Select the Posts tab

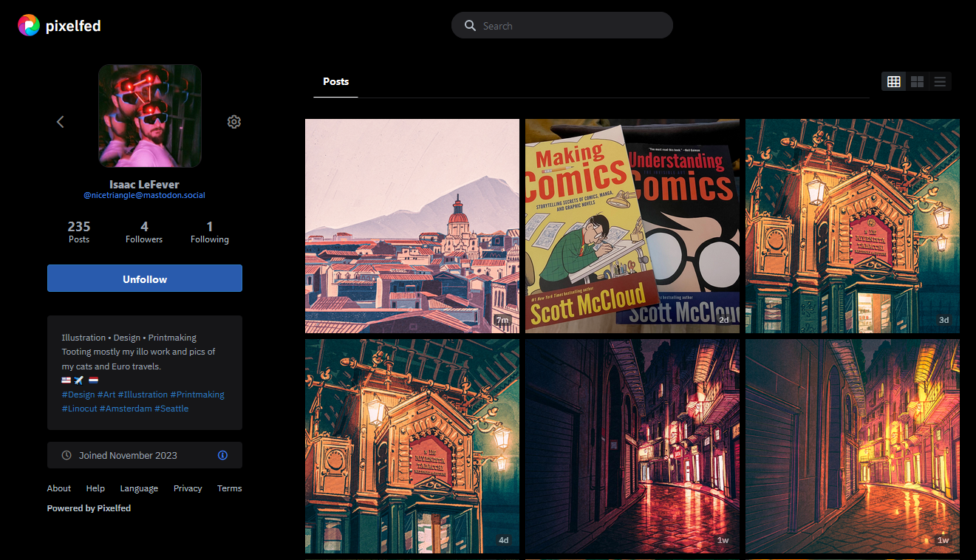[x=335, y=82]
